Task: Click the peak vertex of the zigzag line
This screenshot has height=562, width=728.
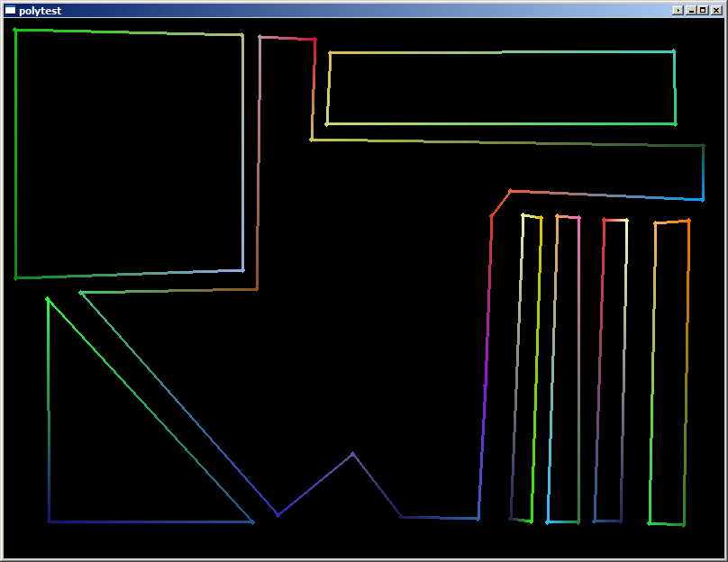Action: 352,454
